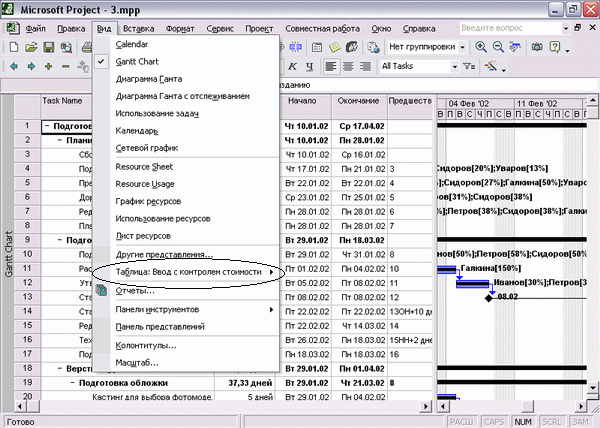Toggle the align left button
Viewport: 600px width, 428px height.
(x=331, y=67)
